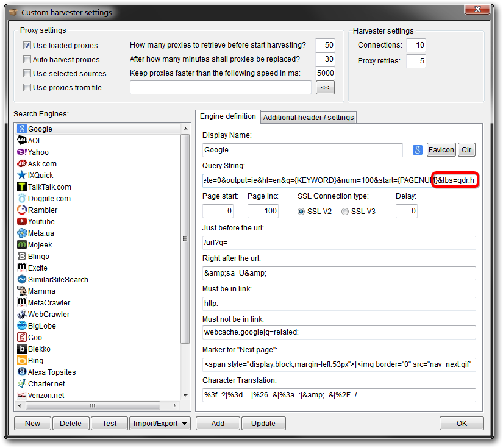Click the IXQuick star icon
The height and width of the screenshot is (448, 503).
[21, 175]
